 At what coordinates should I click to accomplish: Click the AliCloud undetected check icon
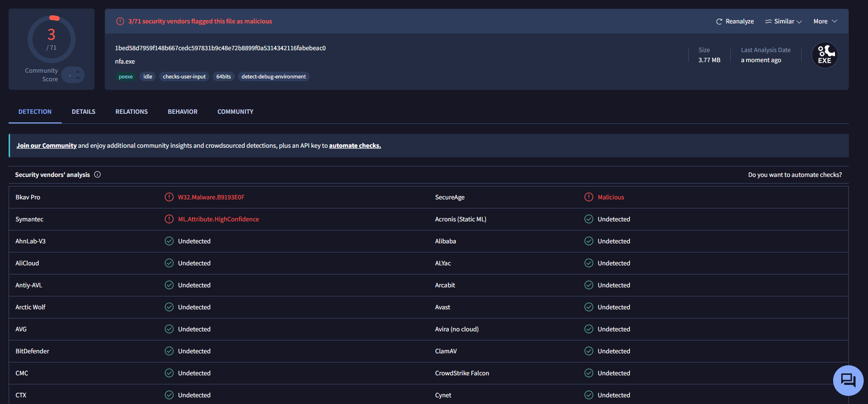[x=169, y=263]
